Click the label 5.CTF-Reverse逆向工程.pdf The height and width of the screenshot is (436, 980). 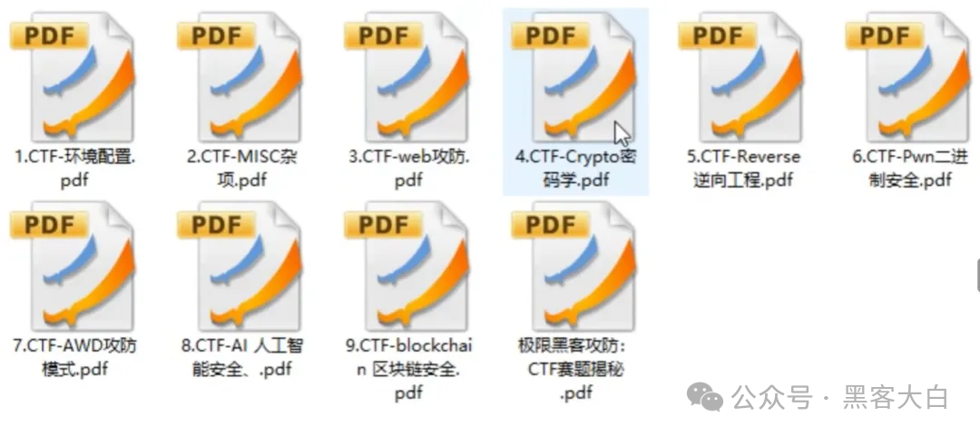coord(743,169)
